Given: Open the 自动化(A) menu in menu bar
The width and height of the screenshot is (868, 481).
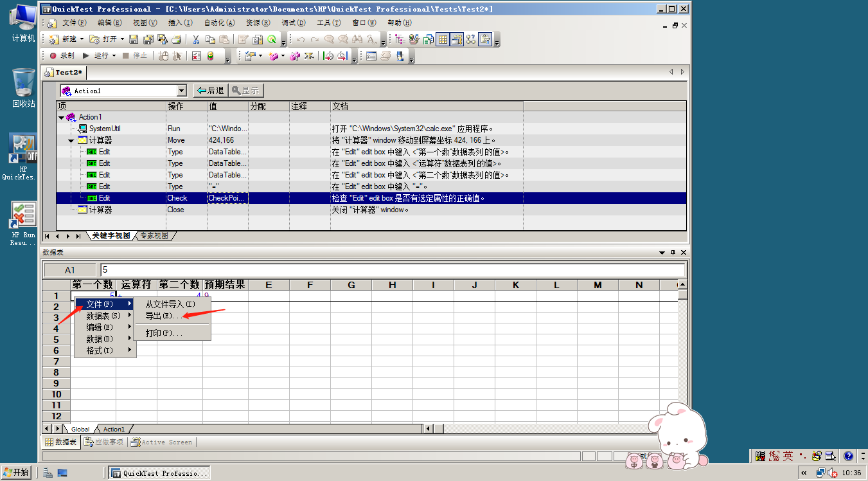Looking at the screenshot, I should (220, 23).
